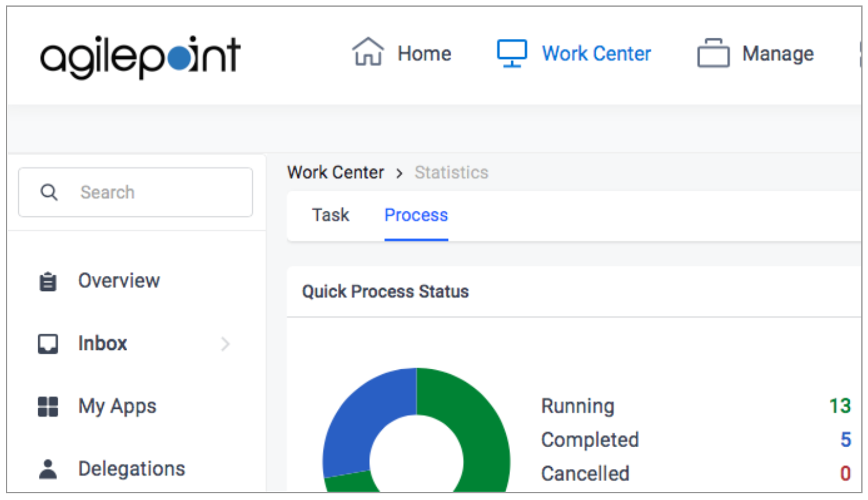
Task: Open Delegations in the sidebar
Action: point(131,468)
